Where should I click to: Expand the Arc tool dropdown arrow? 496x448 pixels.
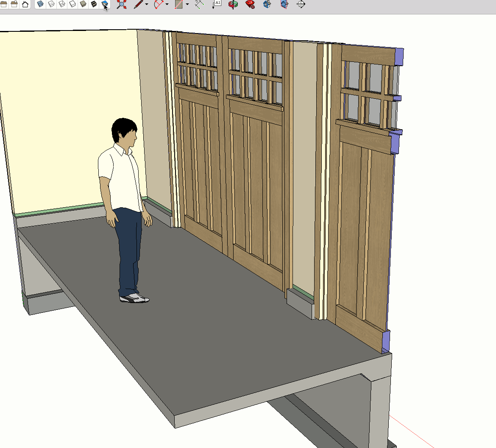pos(167,5)
